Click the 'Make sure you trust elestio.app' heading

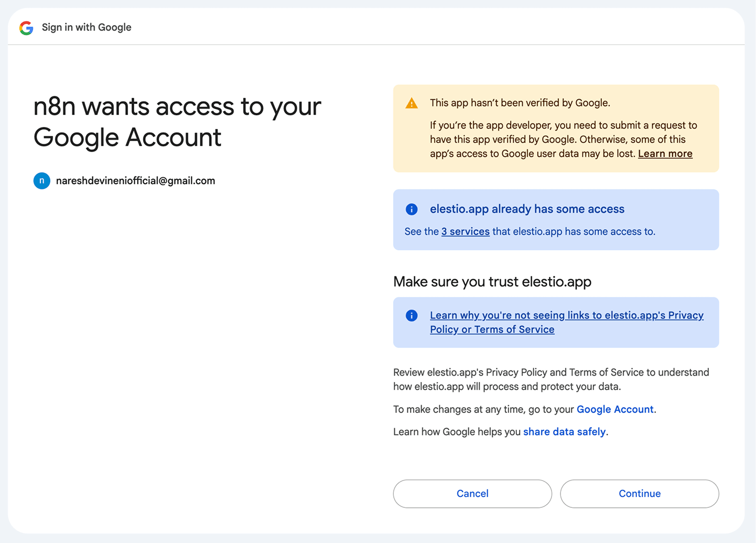[x=492, y=282]
